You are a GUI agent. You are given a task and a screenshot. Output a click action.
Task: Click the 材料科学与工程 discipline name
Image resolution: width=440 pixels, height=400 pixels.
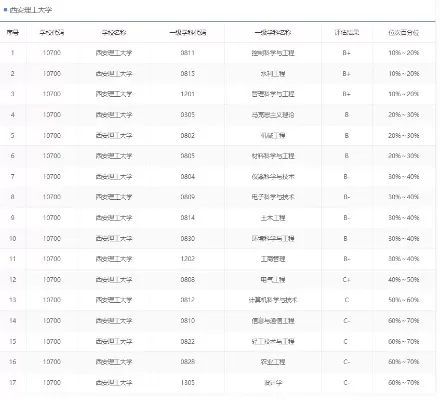pos(273,156)
